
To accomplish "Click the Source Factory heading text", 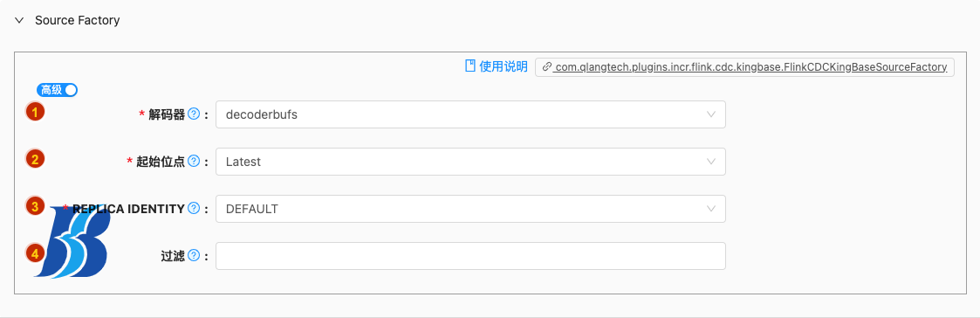I will (x=78, y=21).
